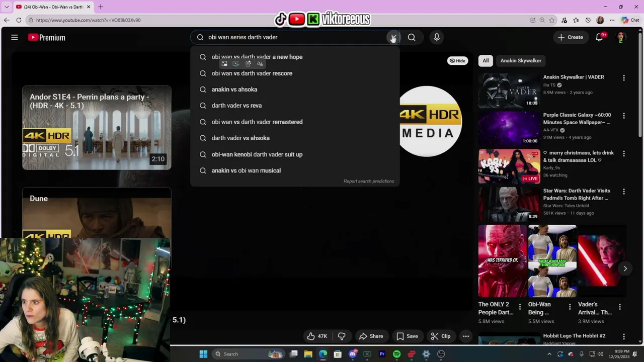Hide the end-screen video suggestions

point(457,60)
